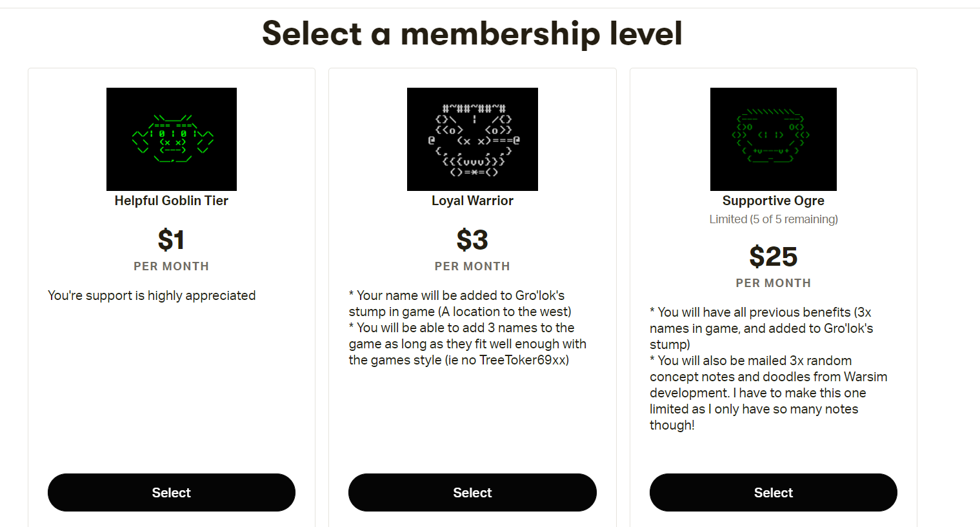Screen dimensions: 980x527
Task: Click 'PER MONTH' beneath the $25 price
Action: (773, 283)
